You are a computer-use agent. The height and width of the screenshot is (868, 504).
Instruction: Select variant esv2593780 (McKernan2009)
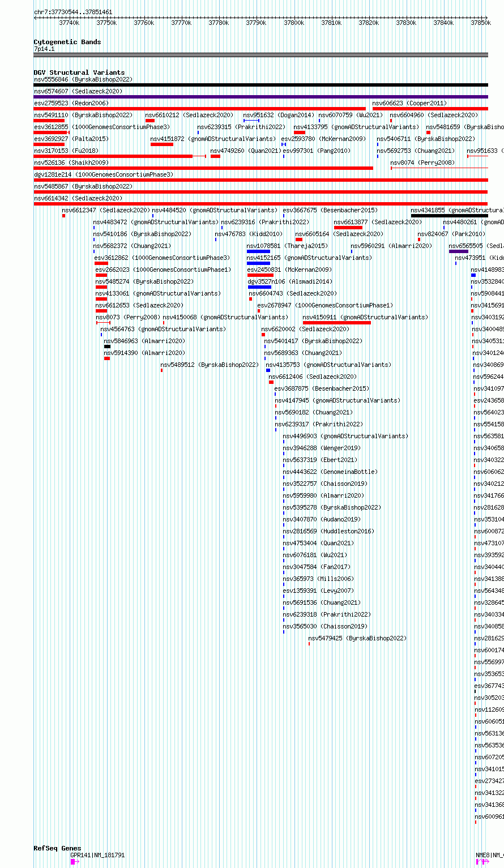324,139
